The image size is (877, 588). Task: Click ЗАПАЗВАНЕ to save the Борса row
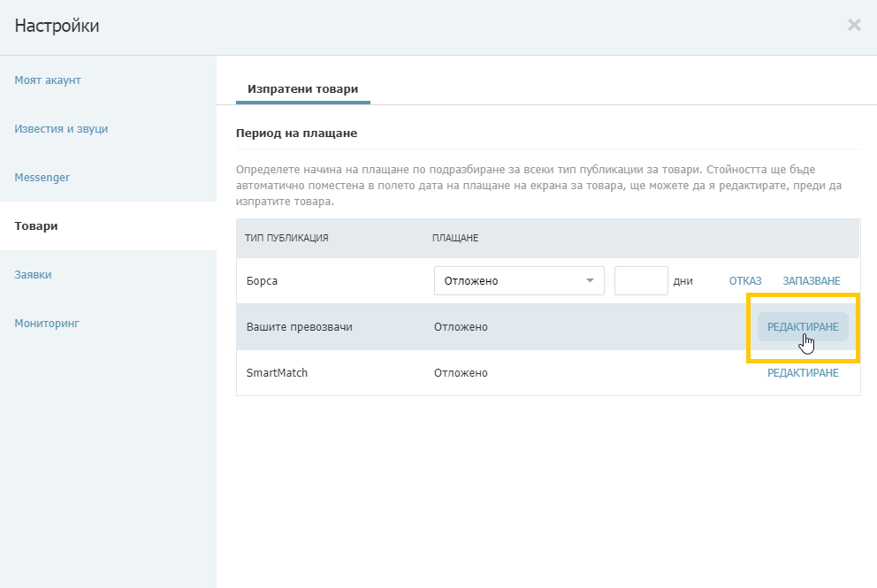[811, 281]
